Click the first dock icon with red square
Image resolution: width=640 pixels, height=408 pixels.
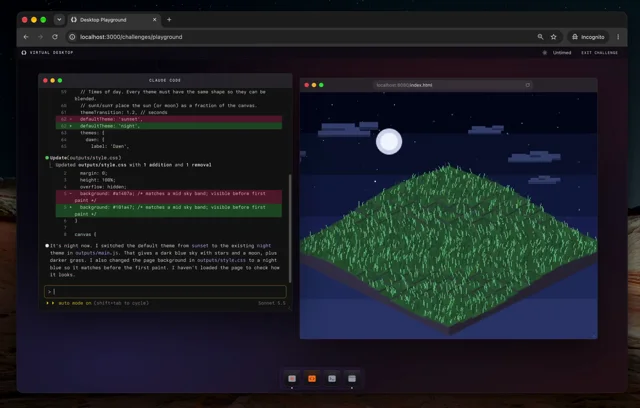tap(292, 379)
